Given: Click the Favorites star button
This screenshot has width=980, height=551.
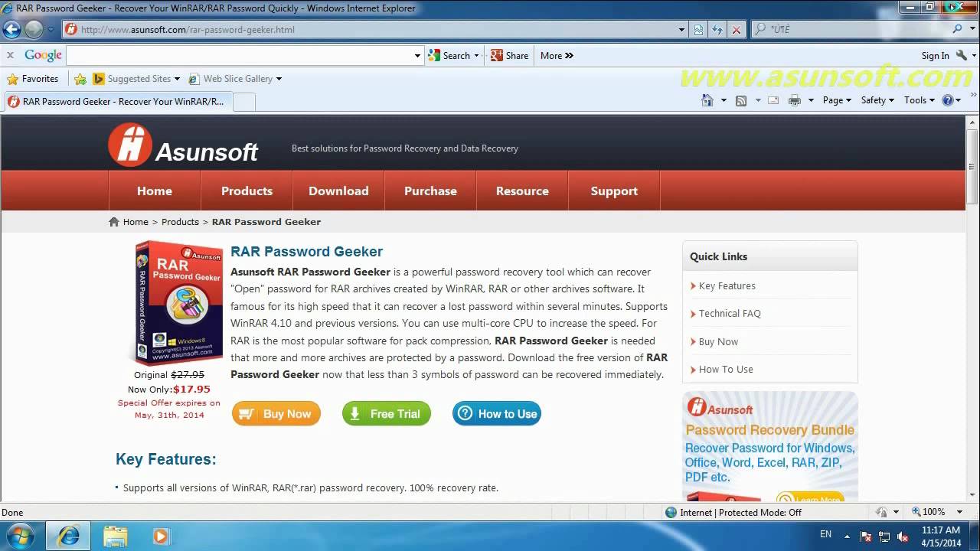Looking at the screenshot, I should (x=33, y=79).
